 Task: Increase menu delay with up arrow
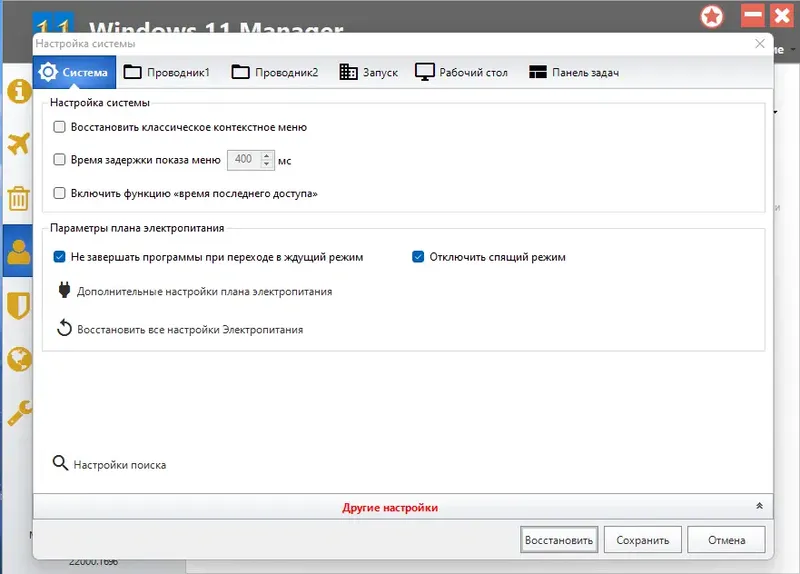[267, 156]
